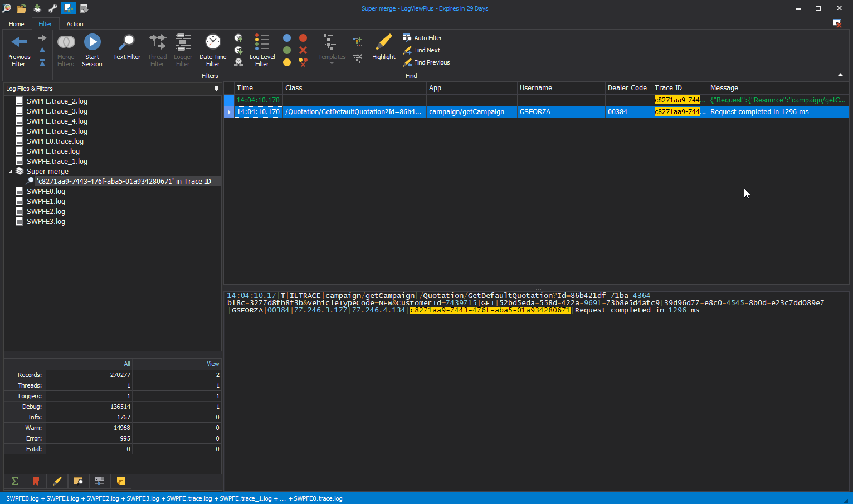Screen dimensions: 853x504
Task: Open the Action ribbon tab
Action: pos(75,24)
